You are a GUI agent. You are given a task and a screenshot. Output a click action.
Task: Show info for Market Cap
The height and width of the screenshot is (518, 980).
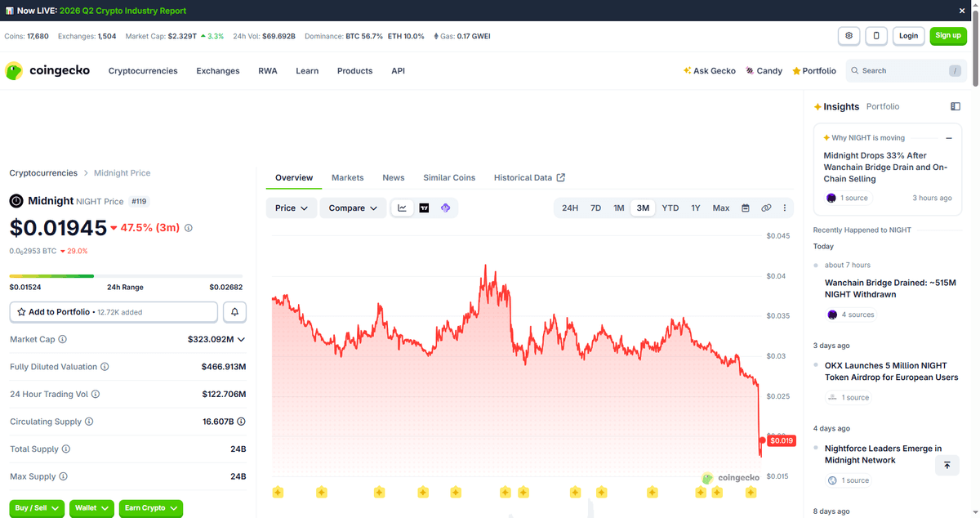coord(63,339)
